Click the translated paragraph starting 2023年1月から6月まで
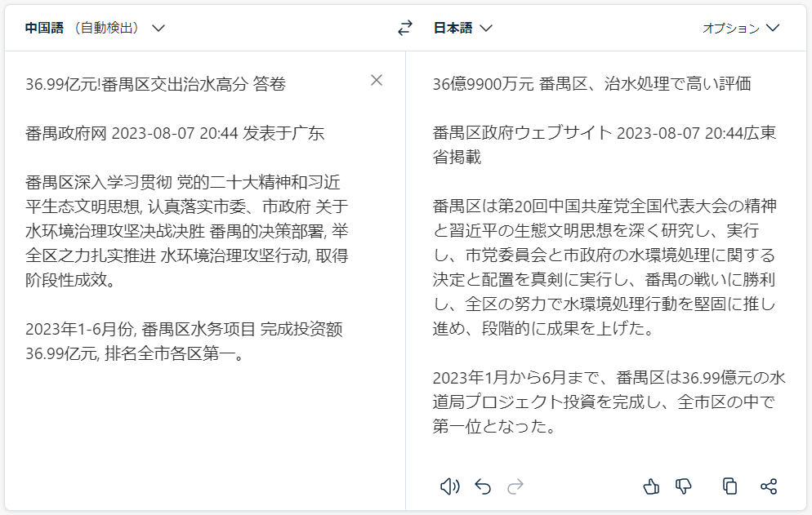Viewport: 812px width, 515px height. click(x=609, y=402)
